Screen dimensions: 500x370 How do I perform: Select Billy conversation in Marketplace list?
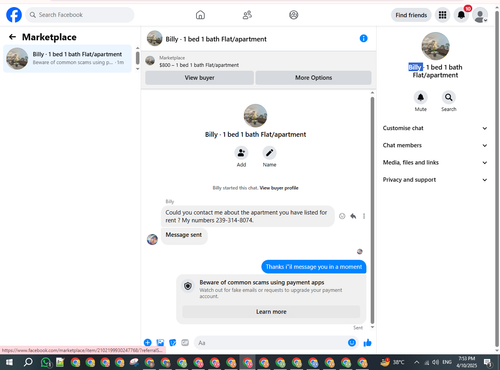68,58
